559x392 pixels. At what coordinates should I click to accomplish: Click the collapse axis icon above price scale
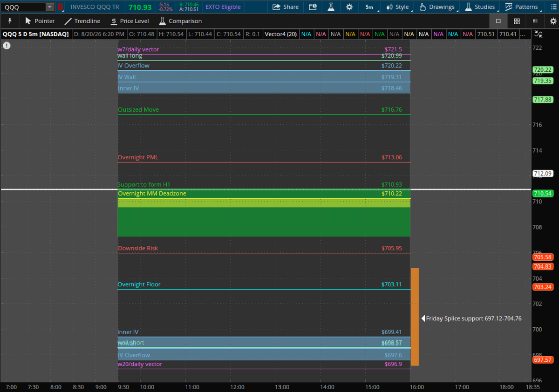(539, 34)
